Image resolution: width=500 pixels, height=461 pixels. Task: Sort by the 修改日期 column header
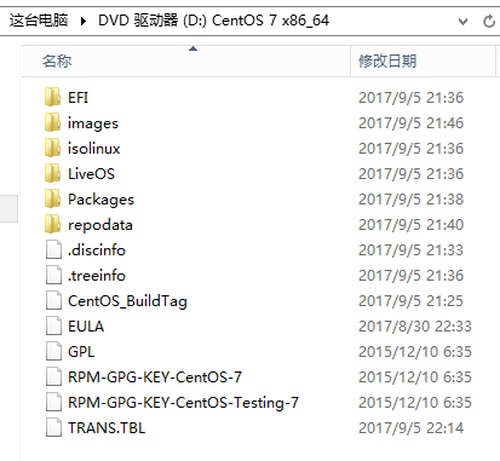click(x=423, y=61)
